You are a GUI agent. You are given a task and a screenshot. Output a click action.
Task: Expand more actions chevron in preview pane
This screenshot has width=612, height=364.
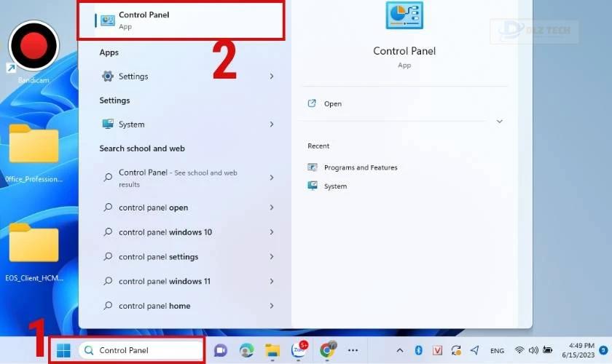499,122
